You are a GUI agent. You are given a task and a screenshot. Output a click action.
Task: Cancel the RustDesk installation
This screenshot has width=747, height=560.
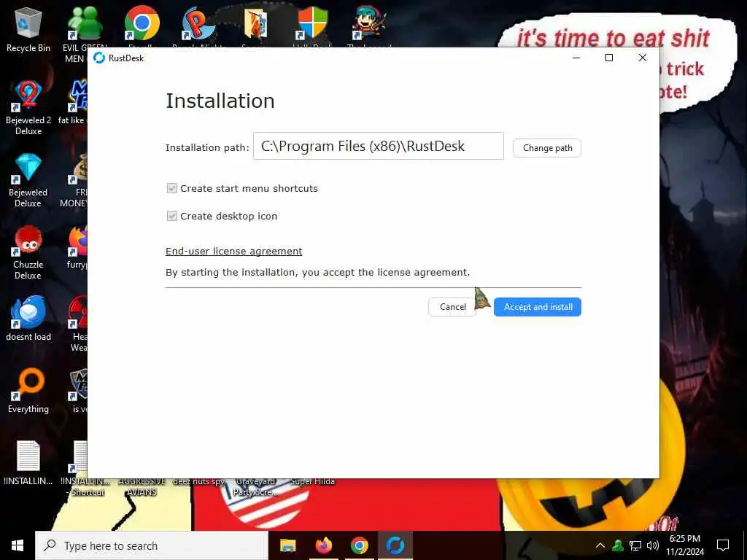coord(452,307)
